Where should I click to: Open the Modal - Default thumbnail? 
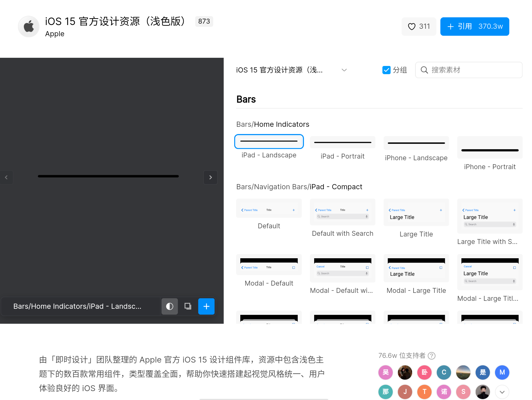pyautogui.click(x=269, y=265)
